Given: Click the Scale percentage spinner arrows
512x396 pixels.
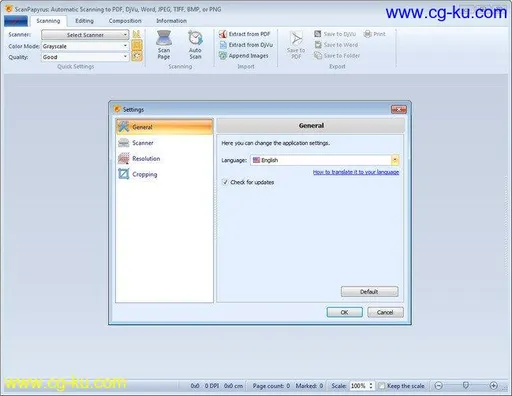Looking at the screenshot, I should click(x=371, y=386).
